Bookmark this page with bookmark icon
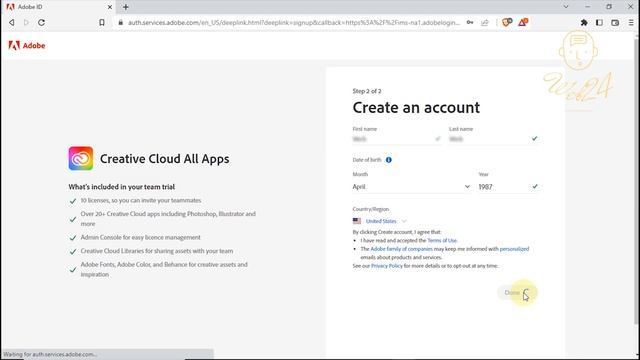 [102, 22]
